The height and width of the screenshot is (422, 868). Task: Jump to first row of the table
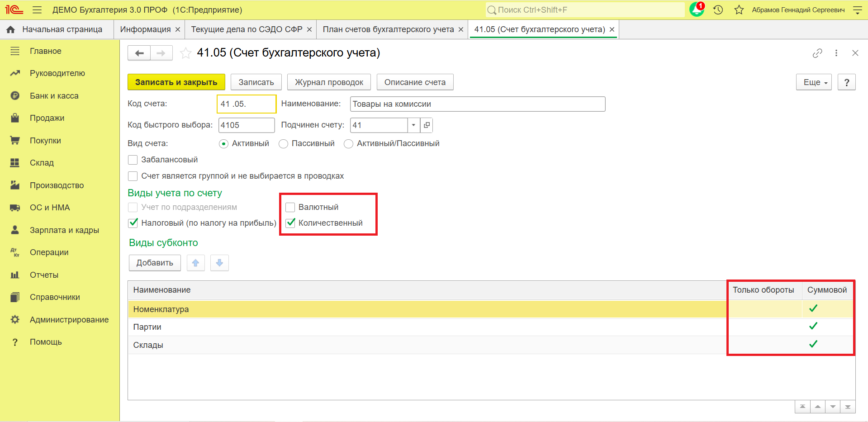tap(802, 407)
